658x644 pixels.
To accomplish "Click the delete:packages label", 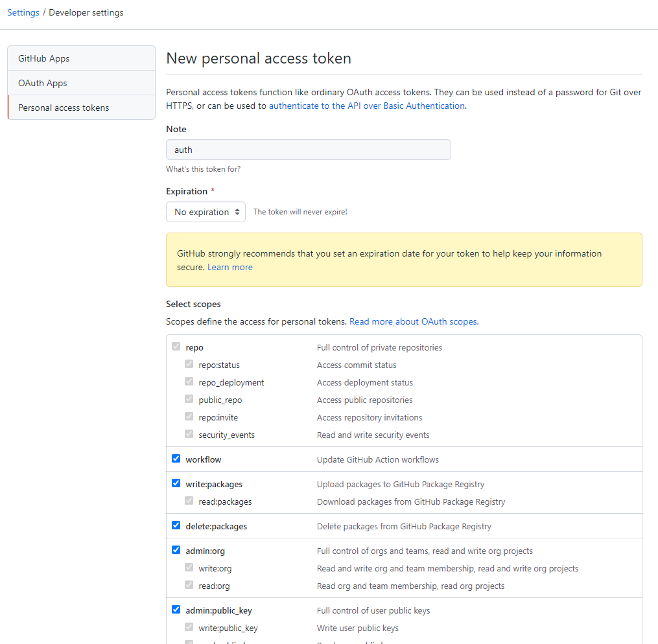I will pyautogui.click(x=217, y=526).
